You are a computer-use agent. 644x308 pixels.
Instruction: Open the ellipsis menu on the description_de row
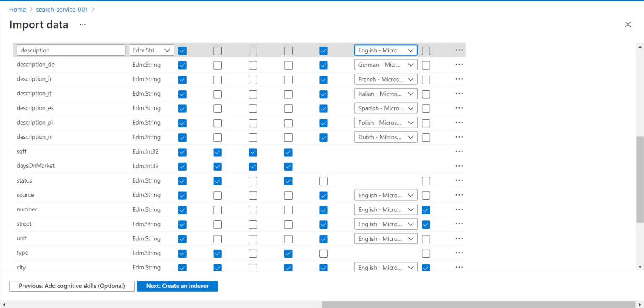[459, 64]
